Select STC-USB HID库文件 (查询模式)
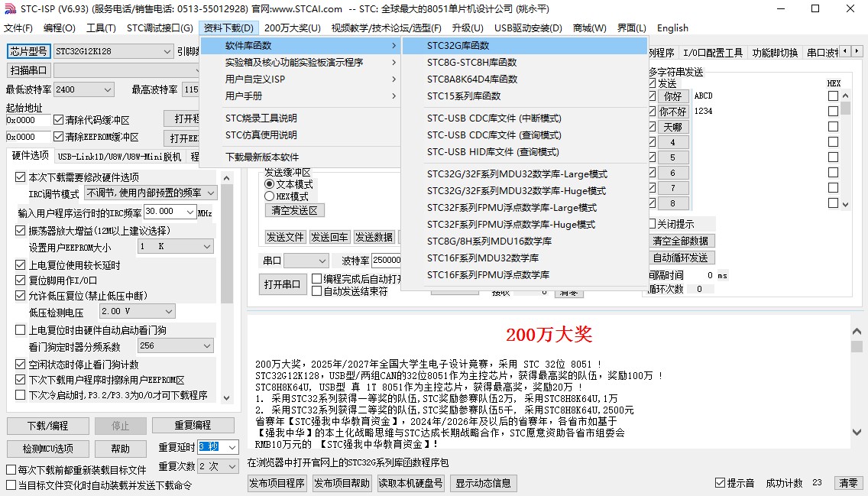 (x=525, y=151)
